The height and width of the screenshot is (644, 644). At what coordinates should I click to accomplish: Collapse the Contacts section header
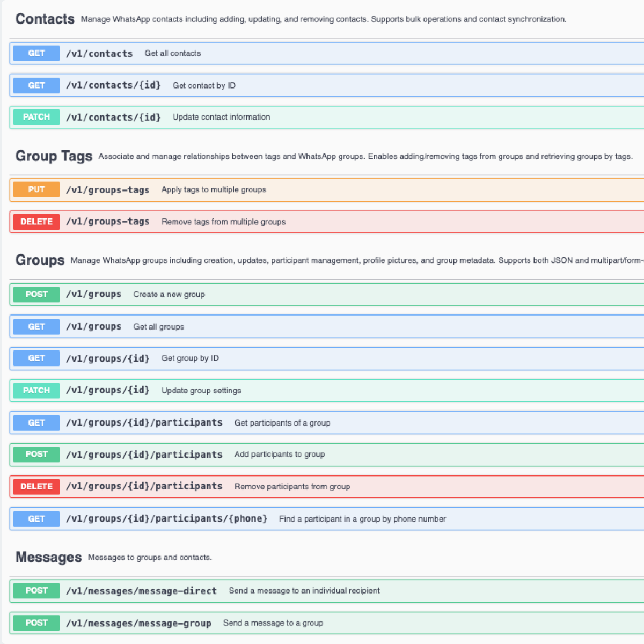[x=45, y=19]
